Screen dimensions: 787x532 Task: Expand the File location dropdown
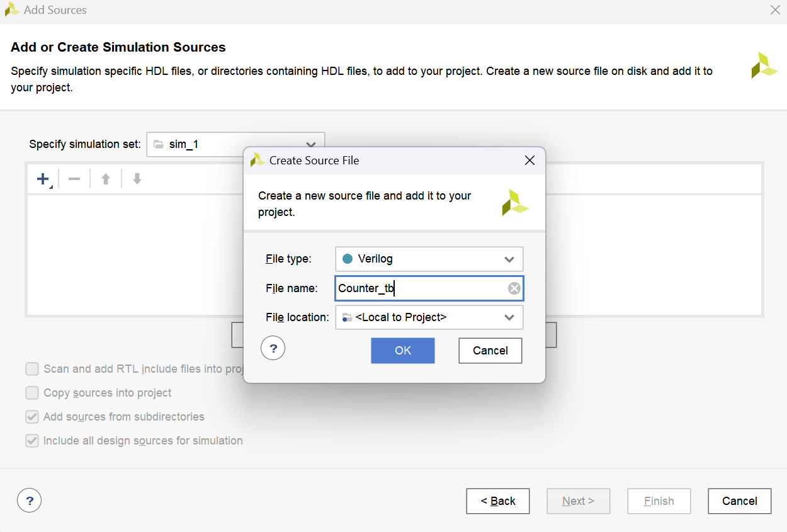point(429,317)
